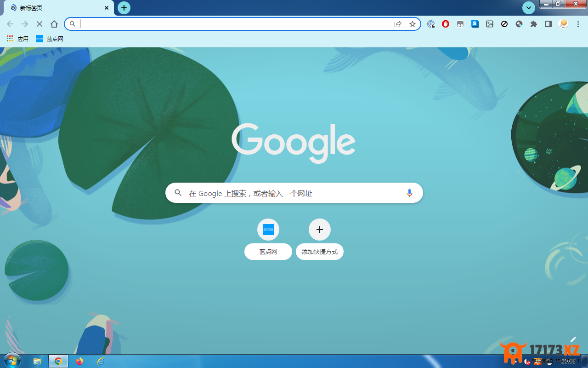Open the extension with the lock badge
This screenshot has height=368, width=588.
(431, 24)
